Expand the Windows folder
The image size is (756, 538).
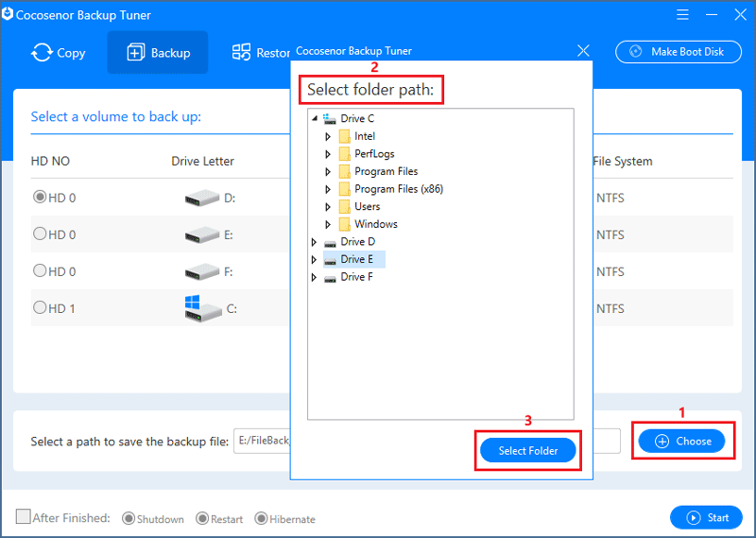328,224
